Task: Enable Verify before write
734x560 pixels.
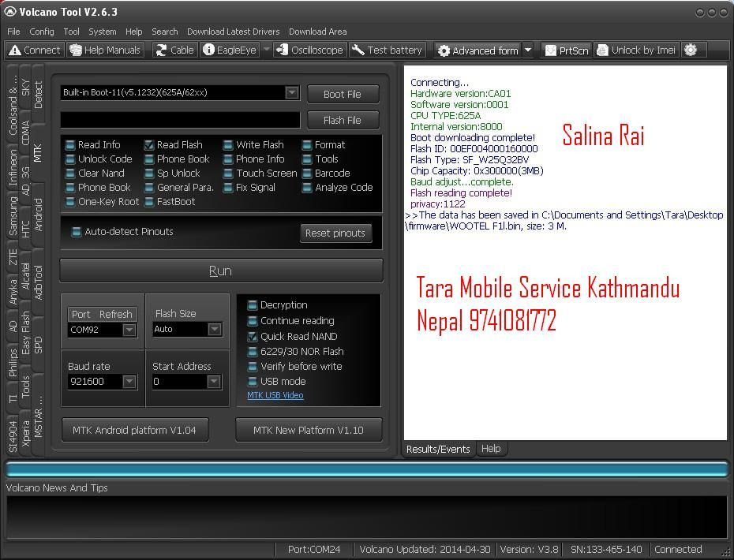Action: pos(253,366)
